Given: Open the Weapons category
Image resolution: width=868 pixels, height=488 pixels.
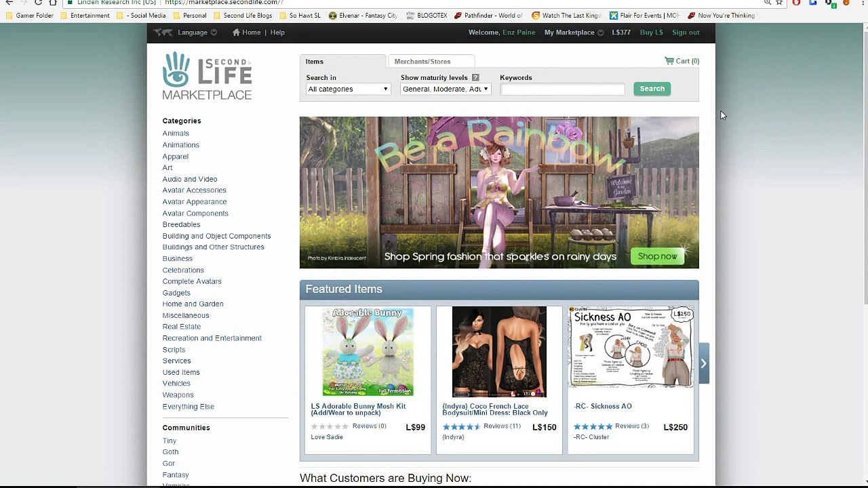Looking at the screenshot, I should pos(178,395).
